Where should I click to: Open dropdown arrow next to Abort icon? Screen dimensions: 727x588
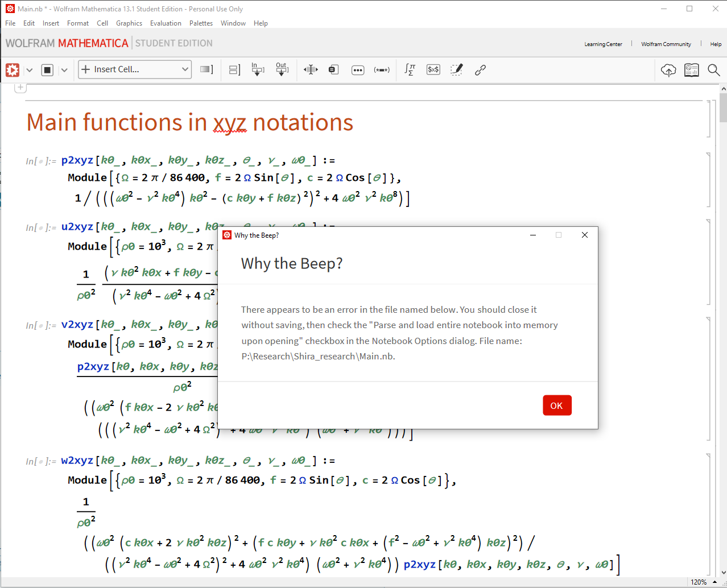pyautogui.click(x=64, y=70)
